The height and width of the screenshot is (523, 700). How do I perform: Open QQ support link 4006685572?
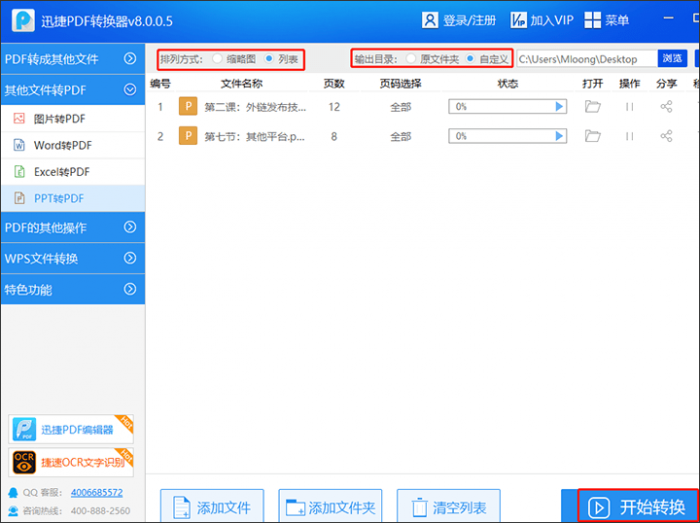pos(96,493)
